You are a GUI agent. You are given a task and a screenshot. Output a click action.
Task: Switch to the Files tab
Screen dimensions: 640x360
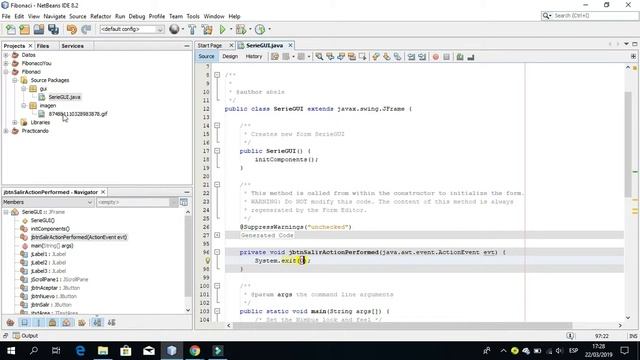(42, 46)
